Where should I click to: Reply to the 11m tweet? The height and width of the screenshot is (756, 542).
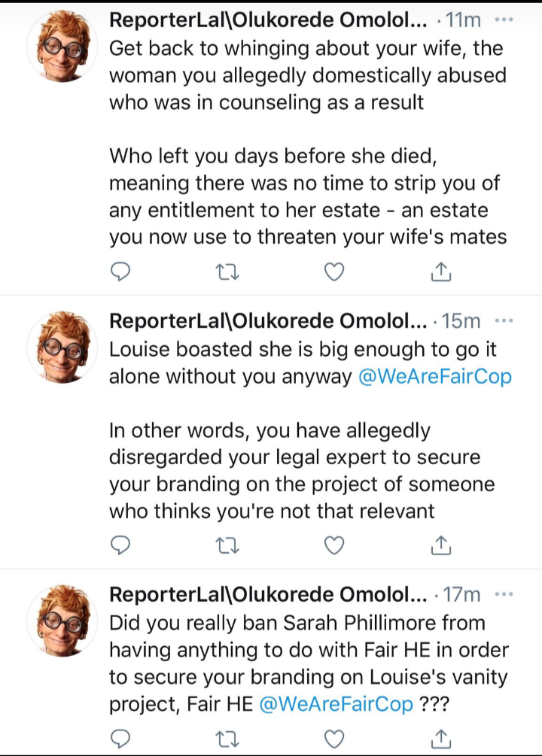click(120, 272)
